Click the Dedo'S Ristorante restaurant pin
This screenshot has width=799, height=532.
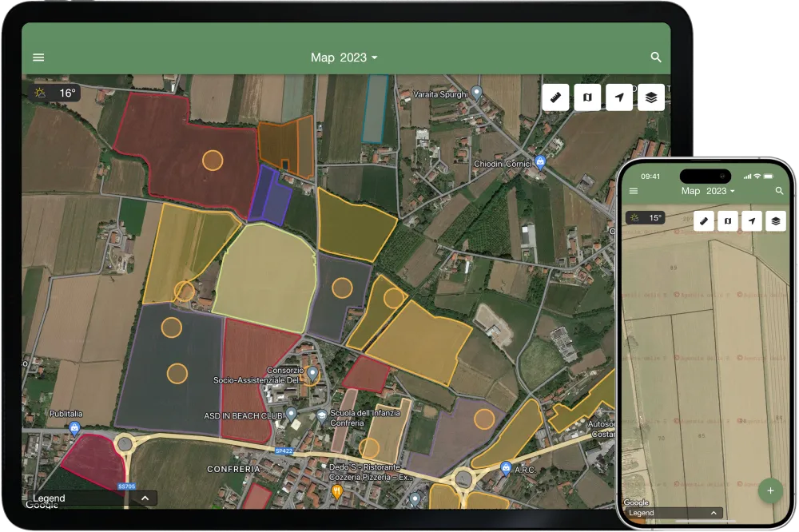coord(336,492)
